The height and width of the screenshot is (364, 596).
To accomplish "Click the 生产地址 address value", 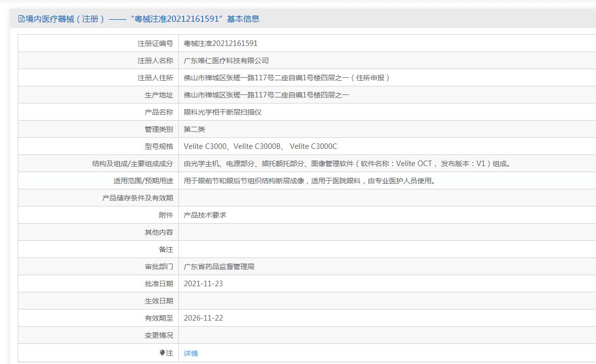I will click(266, 95).
